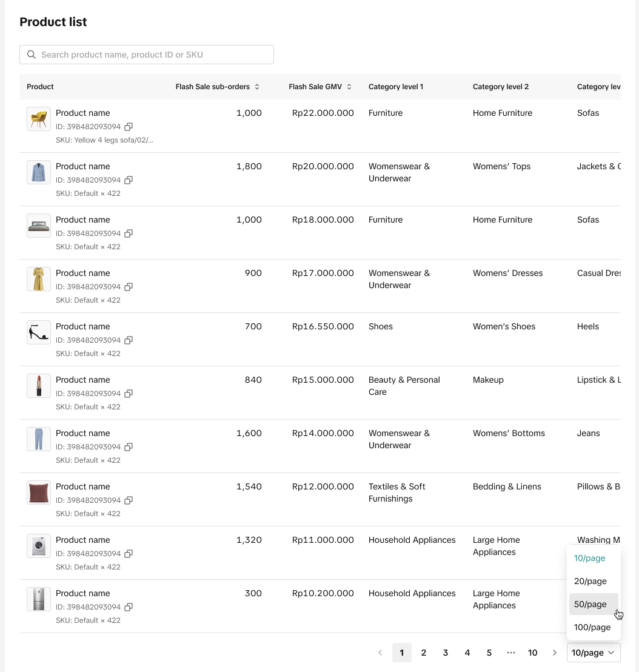Click pagination ellipsis for more pages
The image size is (639, 672).
pyautogui.click(x=511, y=653)
